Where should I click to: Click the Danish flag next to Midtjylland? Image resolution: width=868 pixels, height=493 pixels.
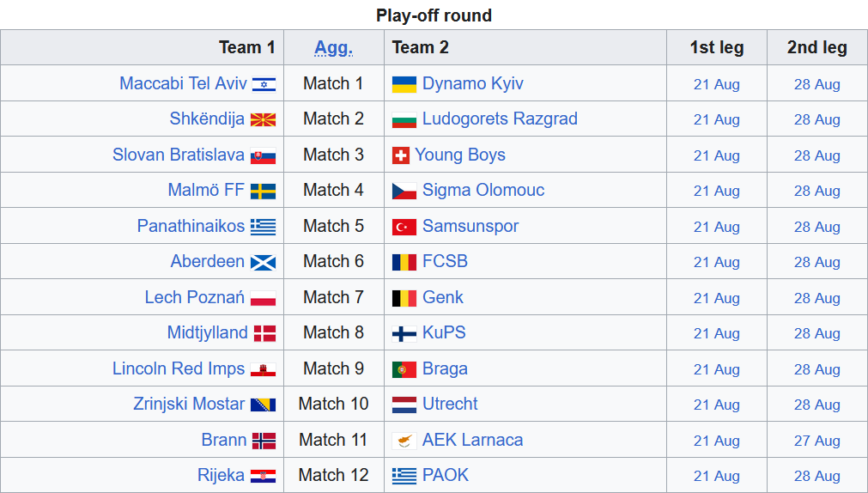(264, 333)
